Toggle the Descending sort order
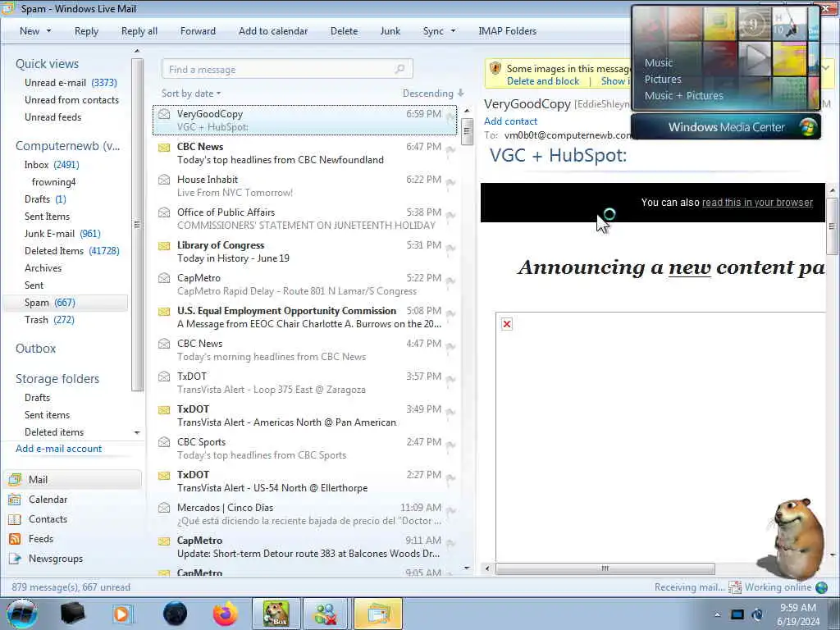 click(x=433, y=94)
